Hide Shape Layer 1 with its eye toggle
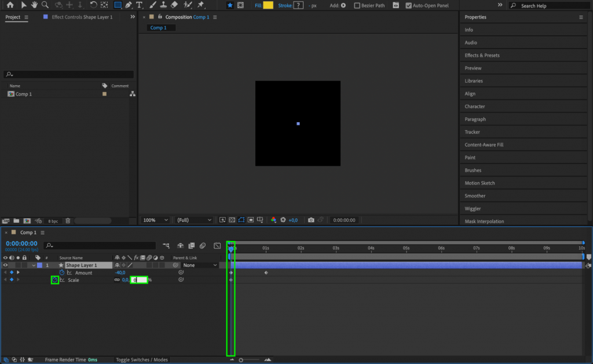Viewport: 593px width, 364px height. pos(5,265)
